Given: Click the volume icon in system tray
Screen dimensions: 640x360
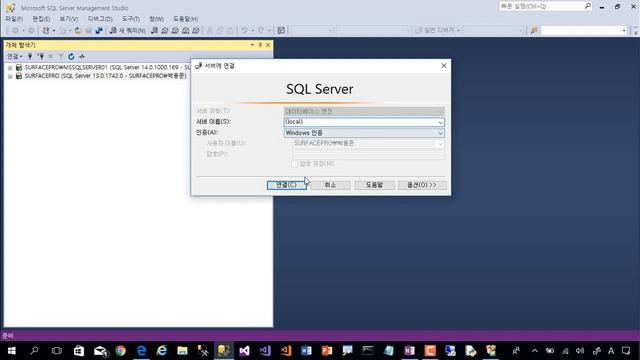Looking at the screenshot, I should [580, 351].
